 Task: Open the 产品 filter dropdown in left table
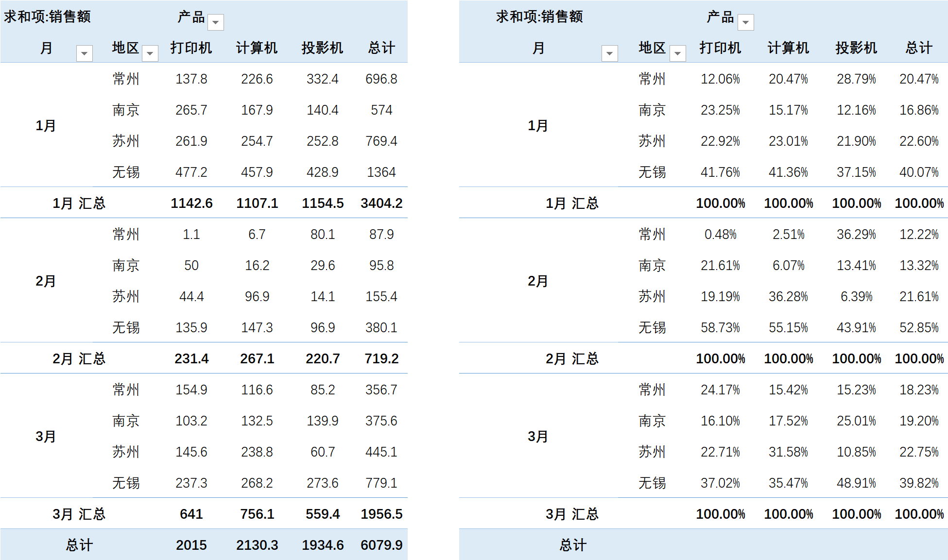(216, 22)
